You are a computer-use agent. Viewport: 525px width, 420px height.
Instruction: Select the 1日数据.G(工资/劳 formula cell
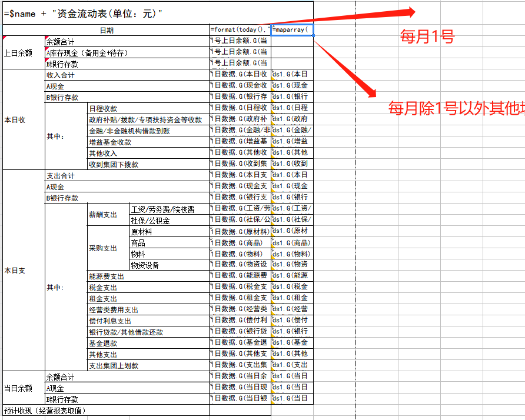point(240,209)
